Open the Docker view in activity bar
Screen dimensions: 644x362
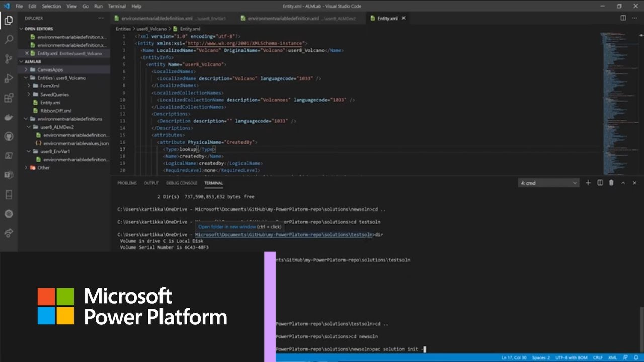coord(9,117)
